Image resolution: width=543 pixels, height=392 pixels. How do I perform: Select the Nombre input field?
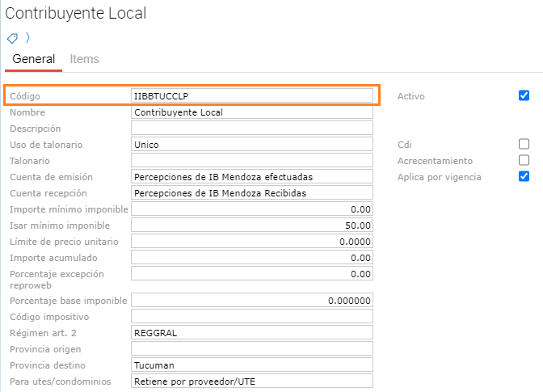click(x=252, y=112)
